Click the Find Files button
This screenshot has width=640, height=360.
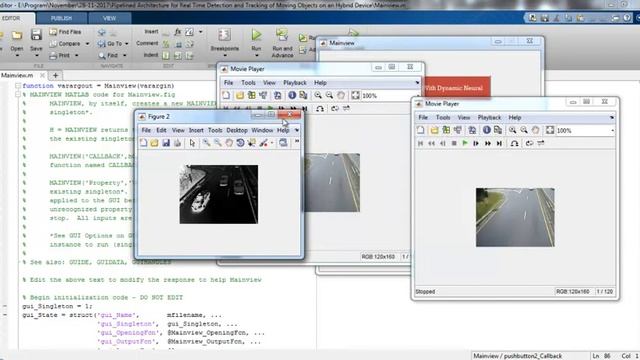pos(65,31)
